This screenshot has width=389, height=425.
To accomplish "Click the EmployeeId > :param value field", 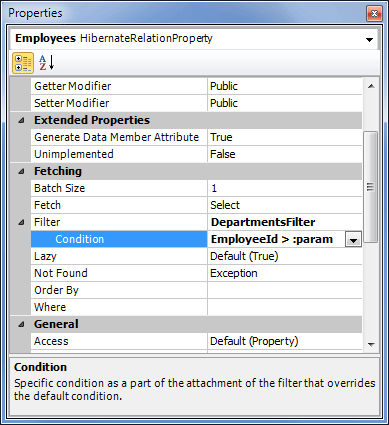I will click(277, 239).
